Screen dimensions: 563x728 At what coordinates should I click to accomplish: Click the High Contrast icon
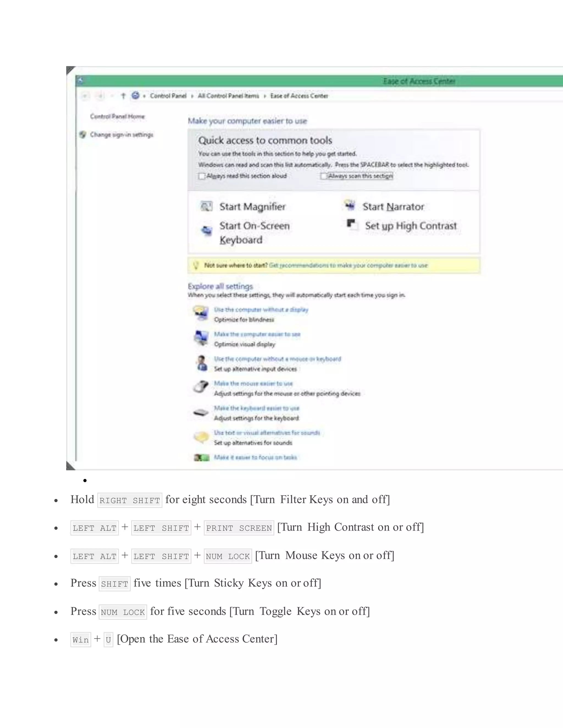[352, 224]
